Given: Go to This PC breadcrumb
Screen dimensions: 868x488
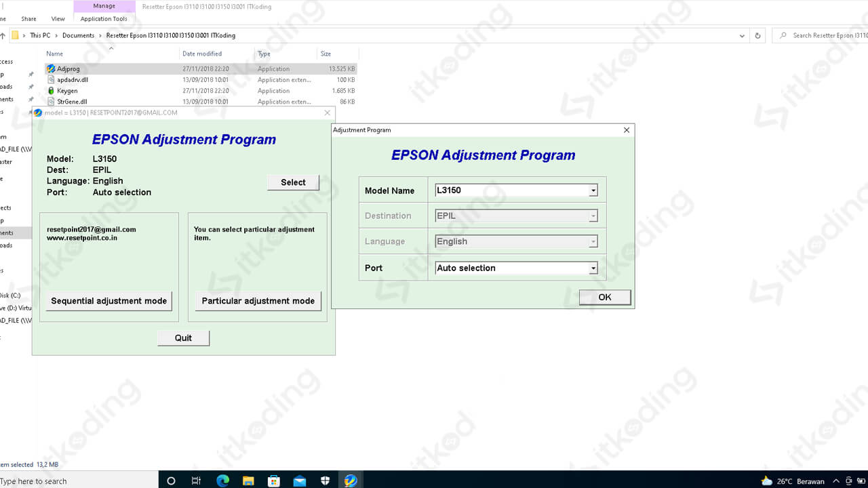Looking at the screenshot, I should click(x=40, y=35).
